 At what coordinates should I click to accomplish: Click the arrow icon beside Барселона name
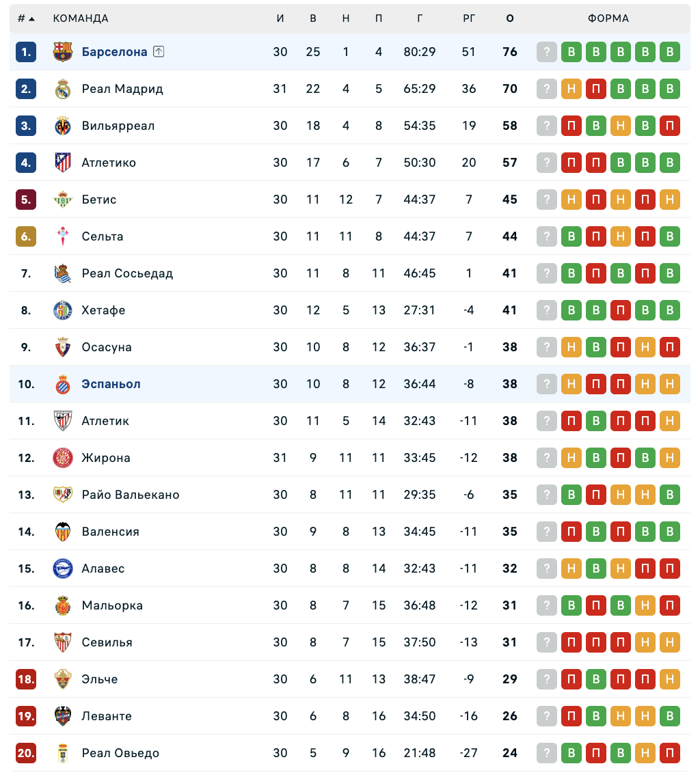pyautogui.click(x=159, y=51)
